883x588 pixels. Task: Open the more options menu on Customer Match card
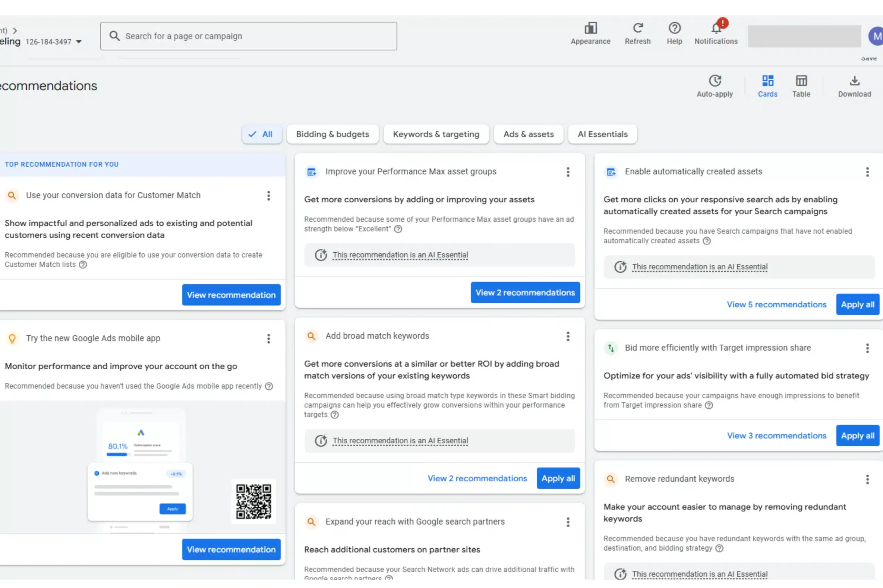tap(268, 196)
